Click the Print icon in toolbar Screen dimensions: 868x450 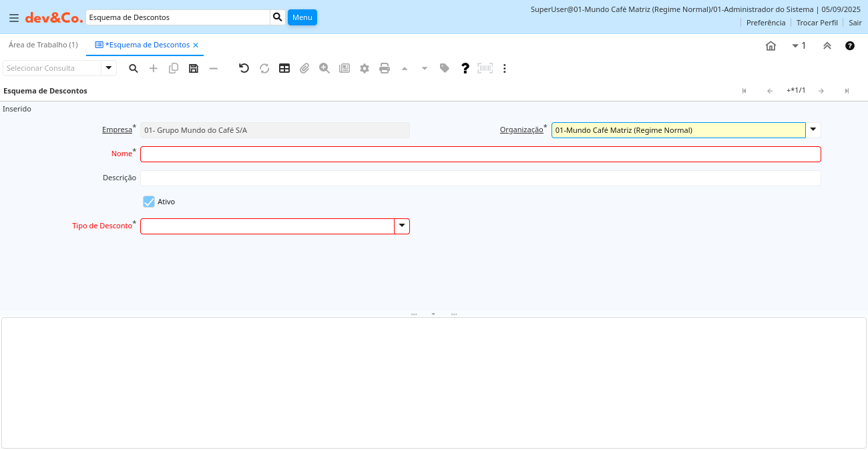[x=385, y=68]
